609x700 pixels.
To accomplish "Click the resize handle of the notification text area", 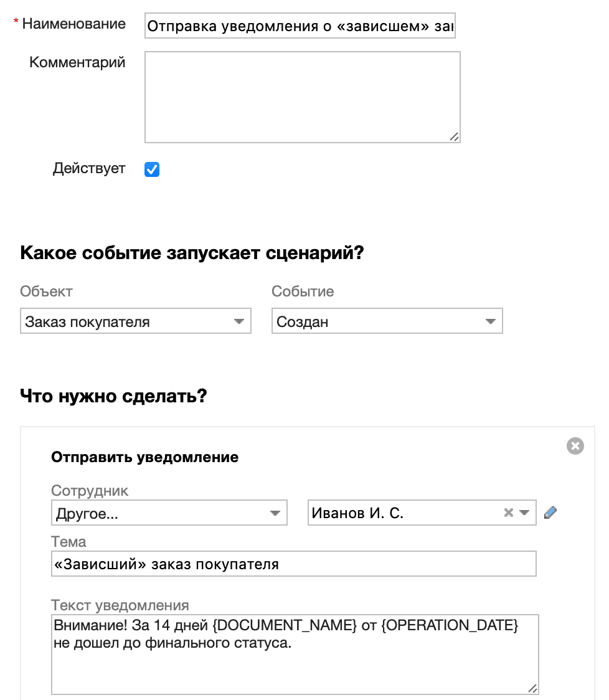I will coord(531,689).
